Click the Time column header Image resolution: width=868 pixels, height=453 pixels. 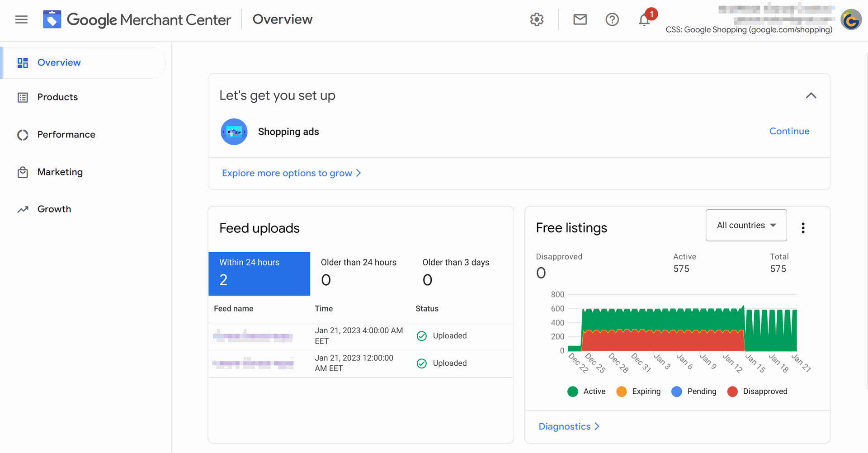[324, 309]
